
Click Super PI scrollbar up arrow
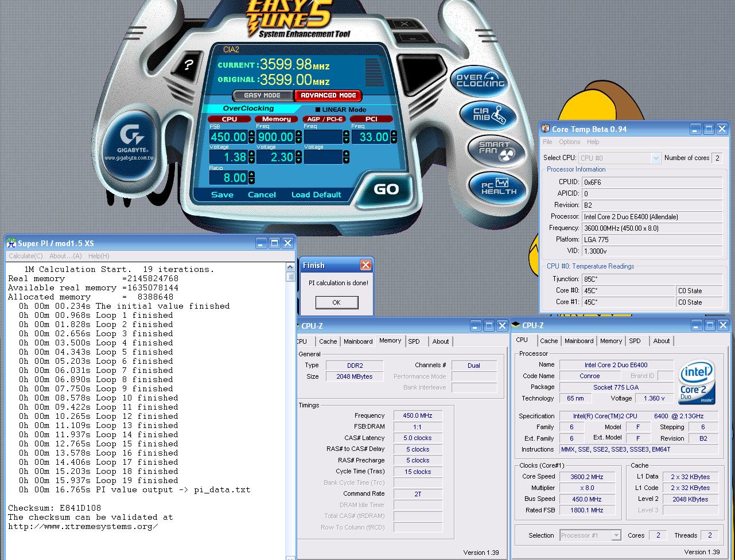[290, 267]
